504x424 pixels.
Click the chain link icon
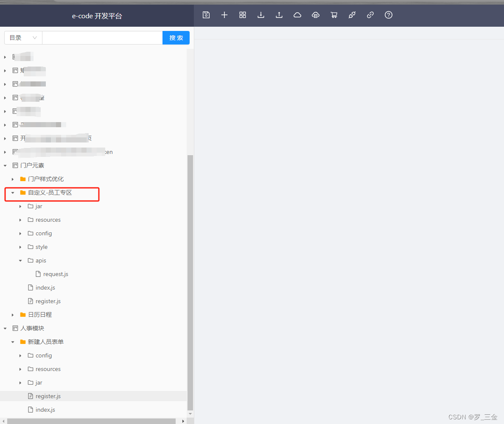pyautogui.click(x=370, y=15)
